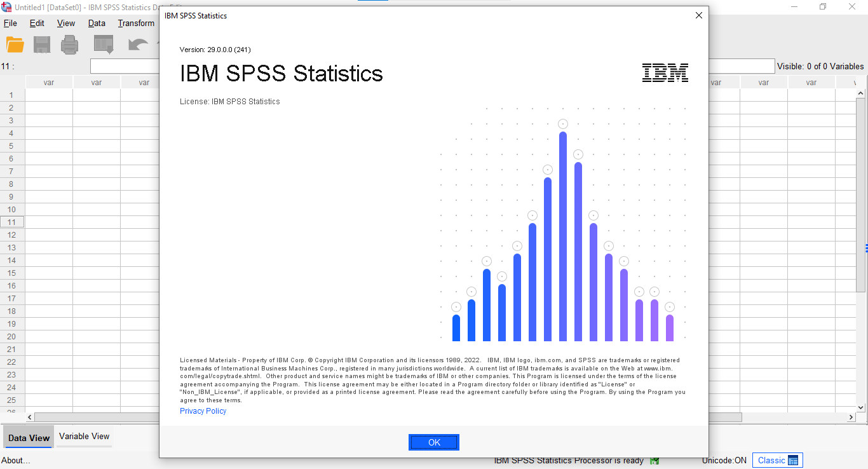Screen dimensions: 868x469
Task: Click the "License: IBM SPSS Statistics" text
Action: [230, 102]
